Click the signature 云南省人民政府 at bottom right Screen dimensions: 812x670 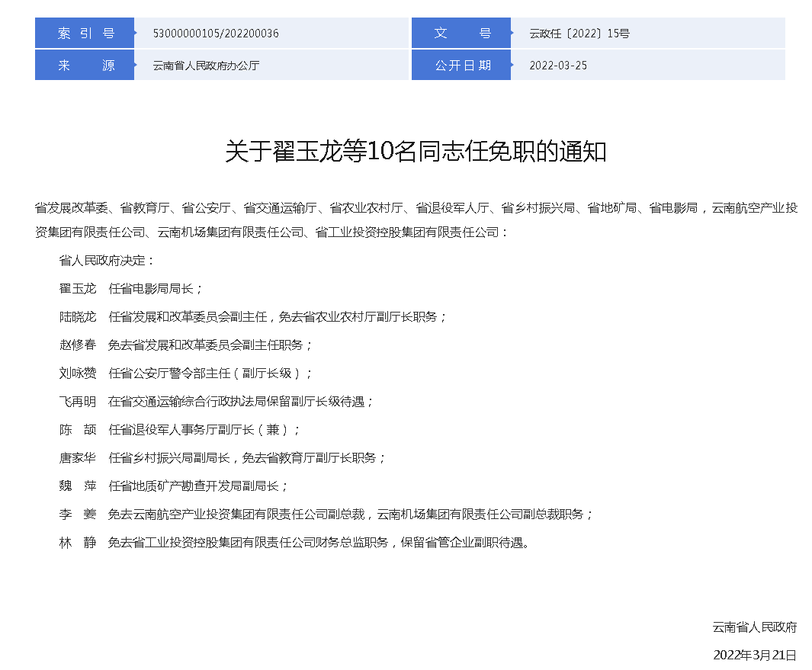[754, 627]
